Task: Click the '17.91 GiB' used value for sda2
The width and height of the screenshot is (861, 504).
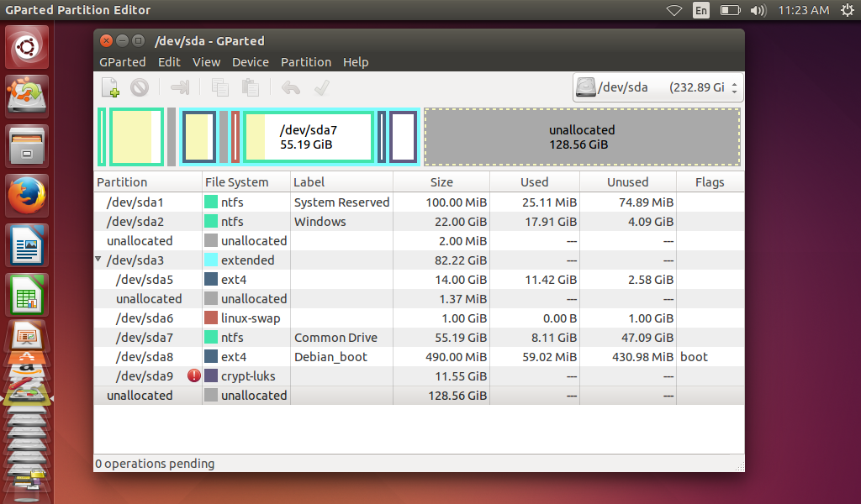Action: [x=551, y=222]
